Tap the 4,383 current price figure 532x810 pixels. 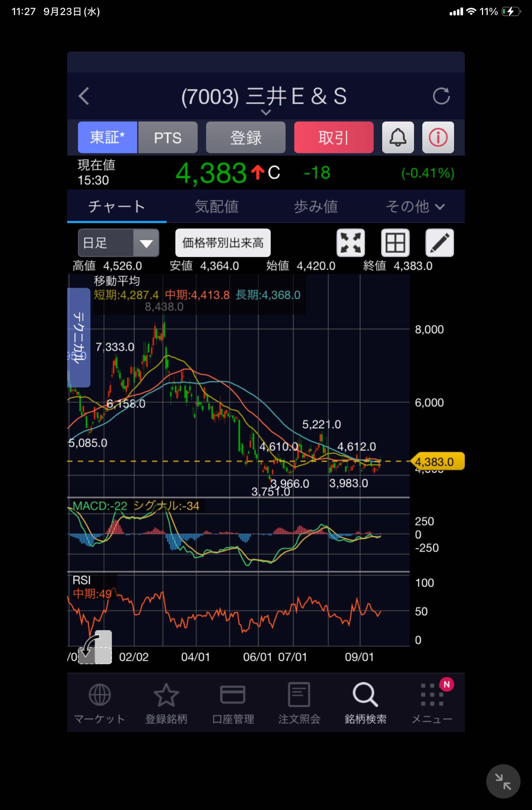coord(211,173)
